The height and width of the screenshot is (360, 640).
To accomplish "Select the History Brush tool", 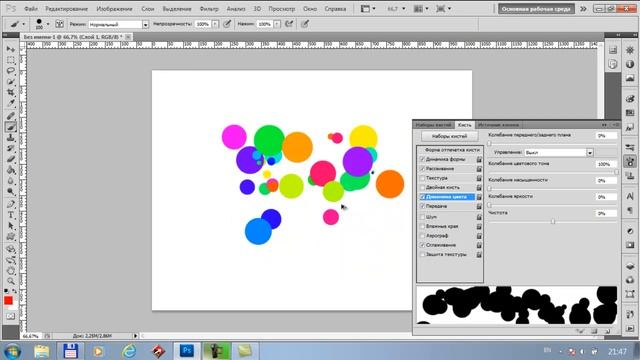I will pyautogui.click(x=11, y=149).
